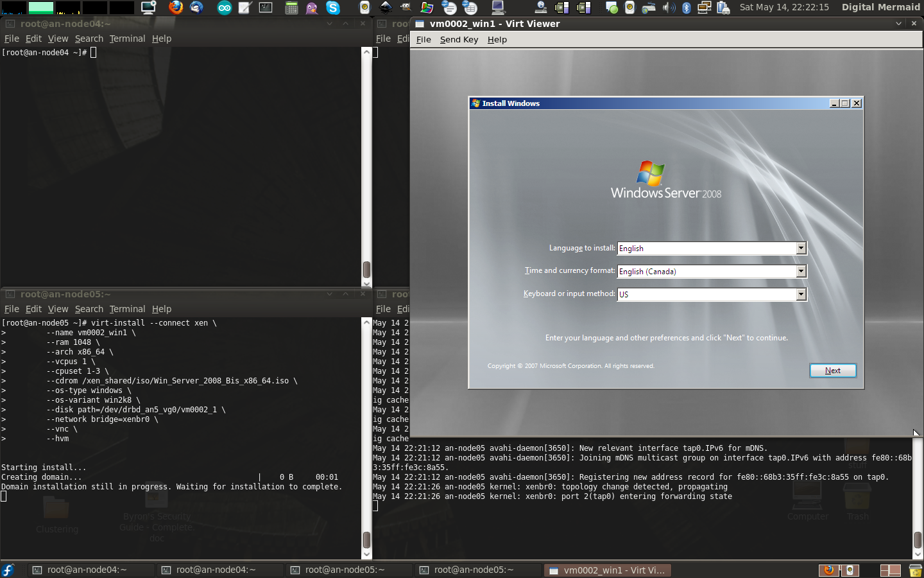Click an-node05 terminal vertical scrollbar
The width and height of the screenshot is (924, 578).
(367, 438)
